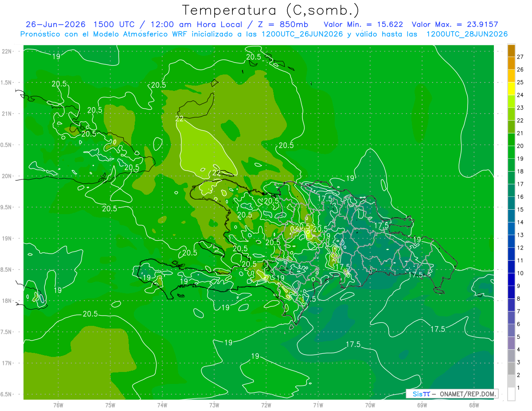
Task: Click the legend number 17
Action: pyautogui.click(x=520, y=184)
